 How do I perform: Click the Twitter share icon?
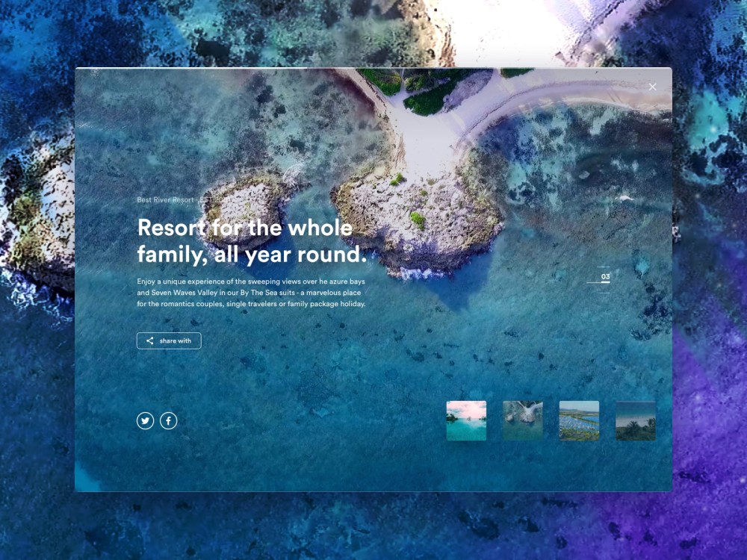[146, 420]
